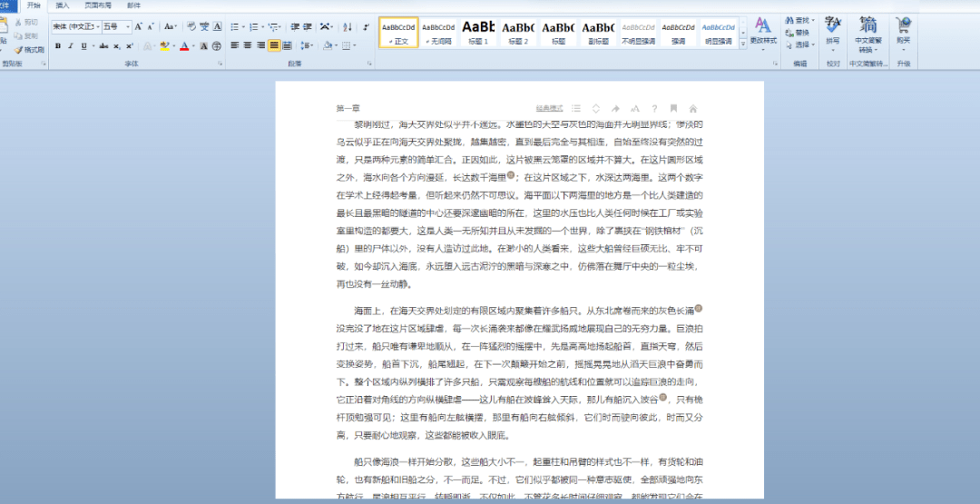This screenshot has width=980, height=504.
Task: Toggle align left
Action: coord(235,45)
